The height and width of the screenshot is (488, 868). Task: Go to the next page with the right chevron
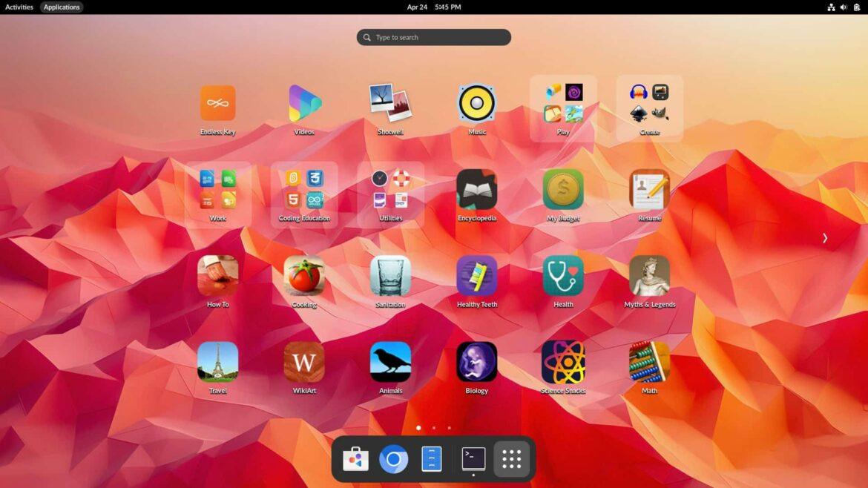pyautogui.click(x=824, y=238)
